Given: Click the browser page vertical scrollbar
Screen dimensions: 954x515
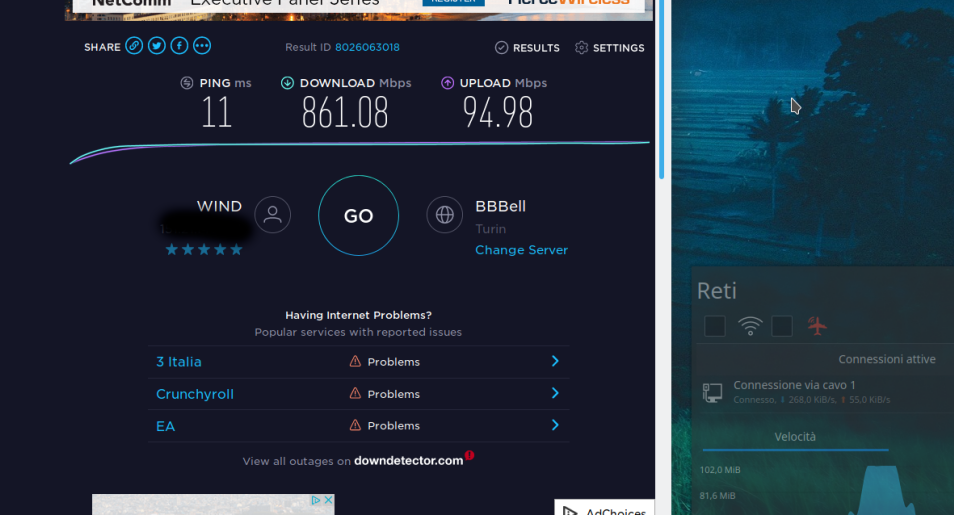Looking at the screenshot, I should (661, 89).
